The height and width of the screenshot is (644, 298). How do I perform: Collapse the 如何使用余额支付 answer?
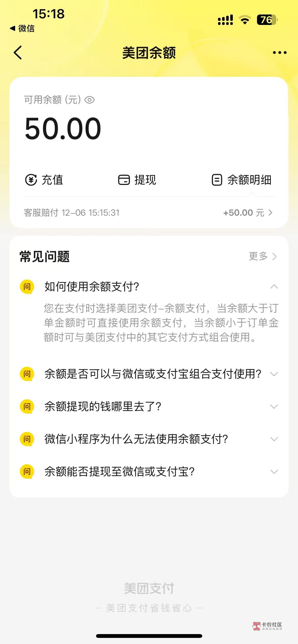[274, 287]
